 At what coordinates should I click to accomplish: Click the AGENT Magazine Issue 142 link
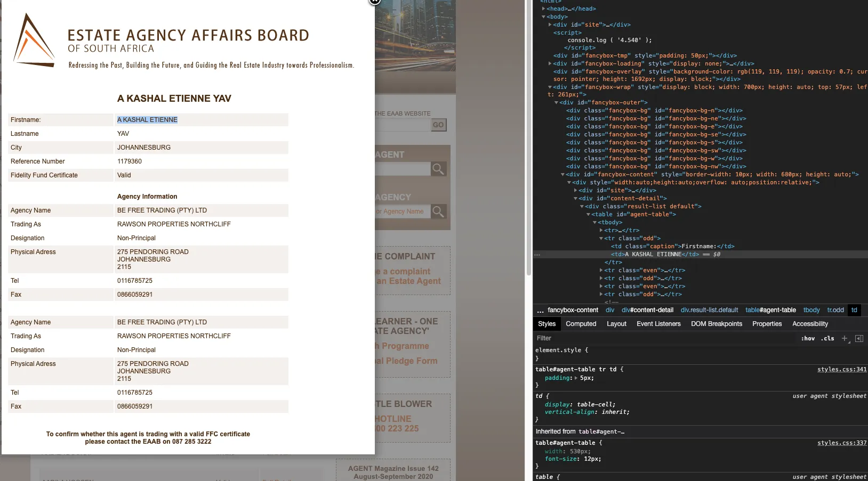coord(393,472)
